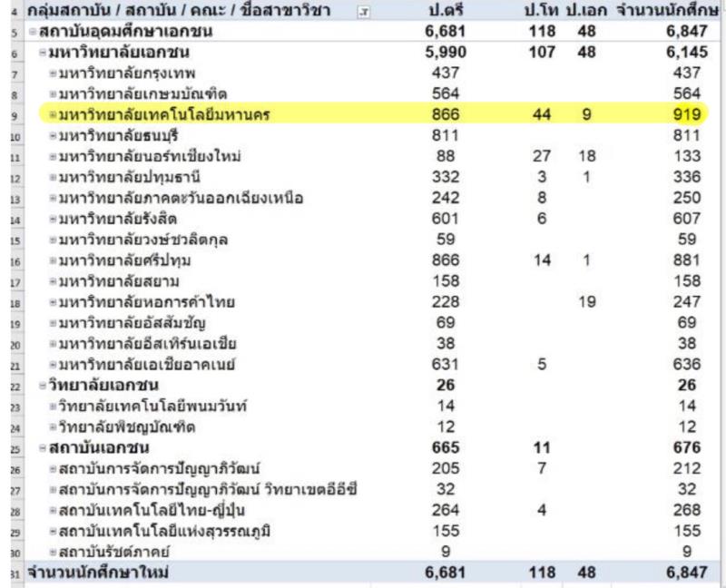Collapse the สถาบันเอกชน group
726x588 pixels.
43,448
